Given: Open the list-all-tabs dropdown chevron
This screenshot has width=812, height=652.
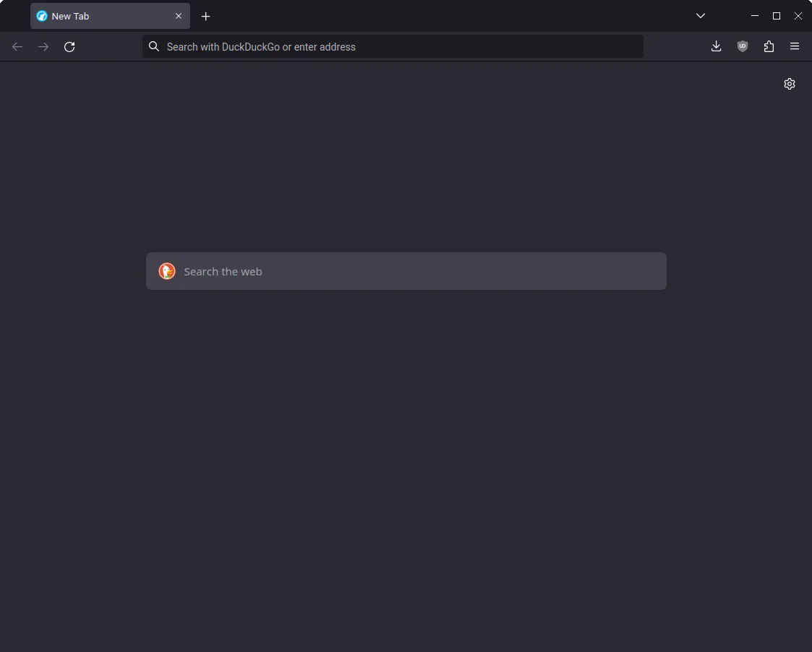Looking at the screenshot, I should [700, 16].
